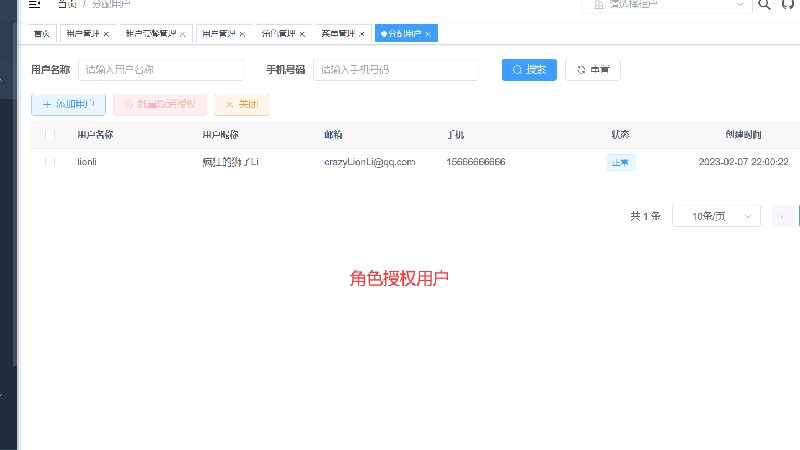This screenshot has height=450, width=800.
Task: Click the 添加用户 add user button
Action: point(68,105)
